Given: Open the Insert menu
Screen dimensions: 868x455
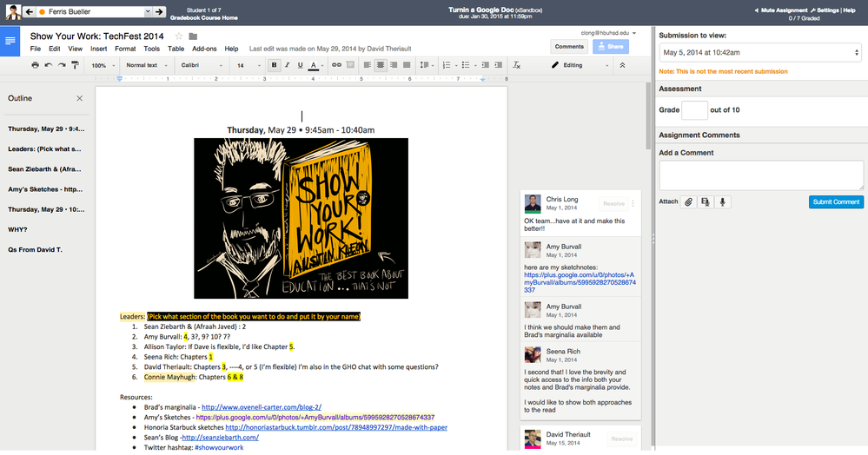Looking at the screenshot, I should 98,49.
